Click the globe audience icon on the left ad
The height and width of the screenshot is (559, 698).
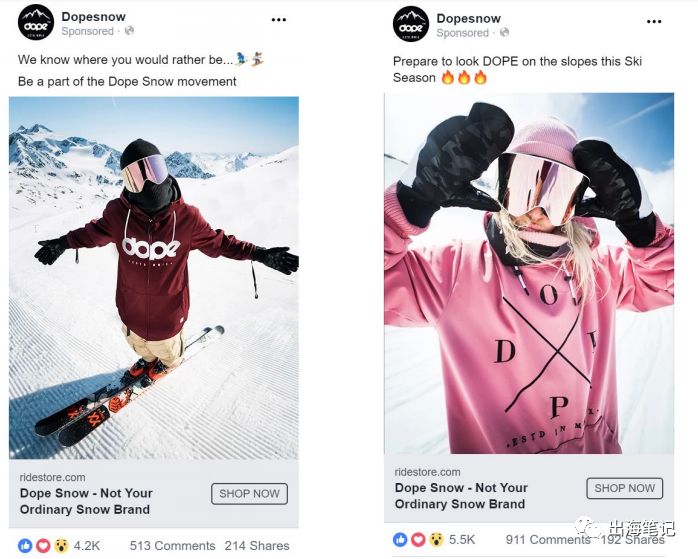click(129, 31)
